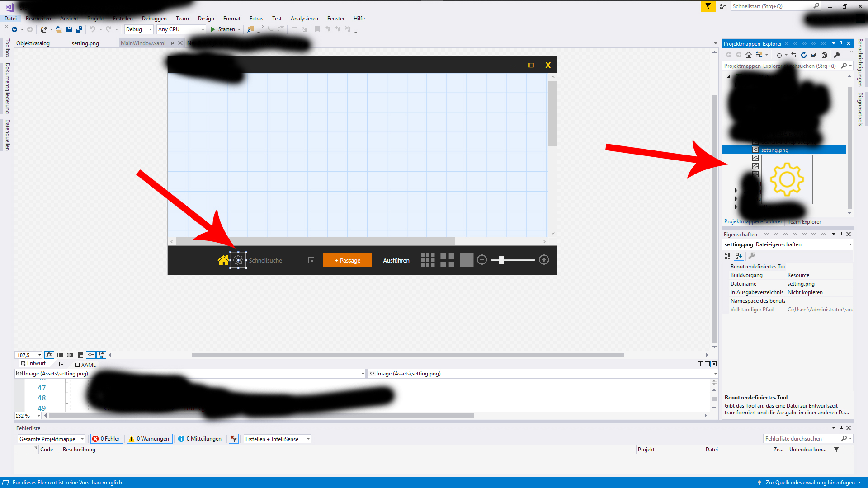Open the Debuggen menu

tap(154, 19)
